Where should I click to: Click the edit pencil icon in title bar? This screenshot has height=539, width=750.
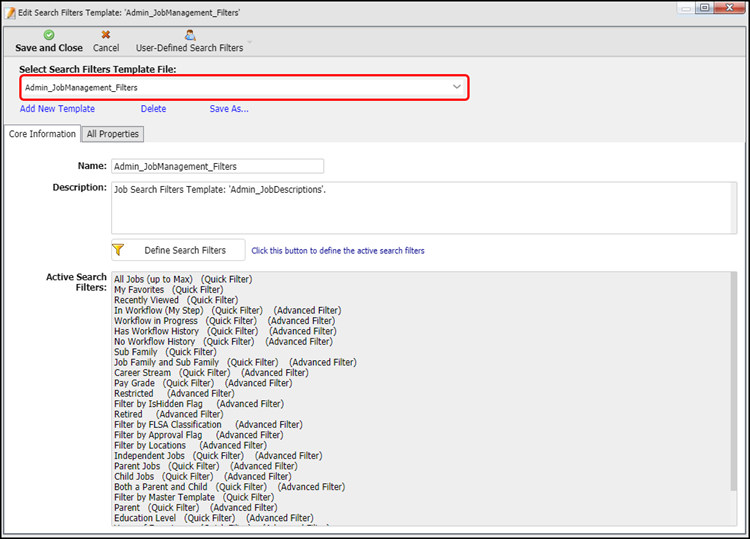[x=11, y=10]
